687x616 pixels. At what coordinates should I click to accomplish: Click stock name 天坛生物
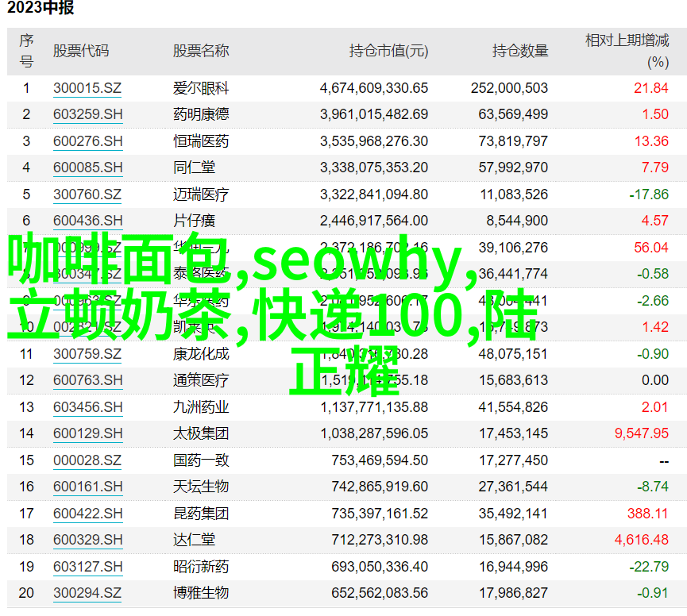point(201,487)
